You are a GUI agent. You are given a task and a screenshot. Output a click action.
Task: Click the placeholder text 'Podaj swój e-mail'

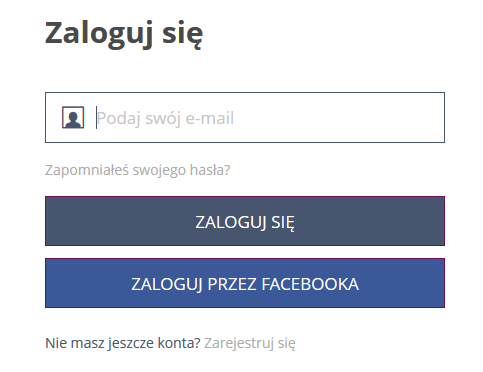point(165,118)
